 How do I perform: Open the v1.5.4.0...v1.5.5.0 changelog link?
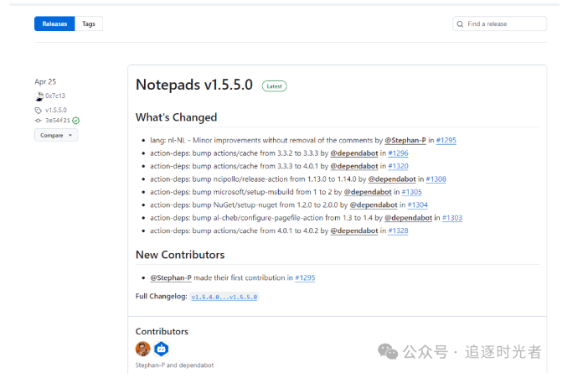coord(224,297)
